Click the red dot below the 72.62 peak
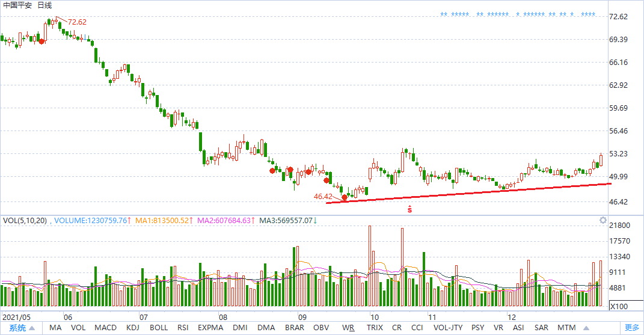Viewport: 644px width, 335px height. [41, 41]
